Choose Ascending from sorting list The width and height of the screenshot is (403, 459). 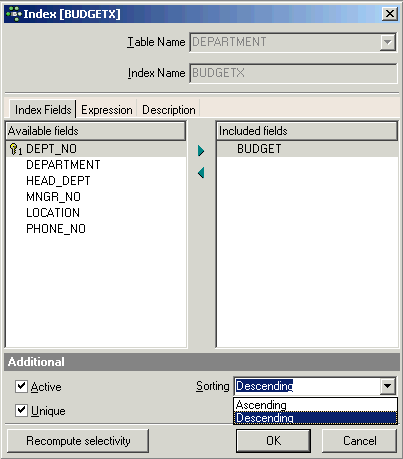[315, 405]
